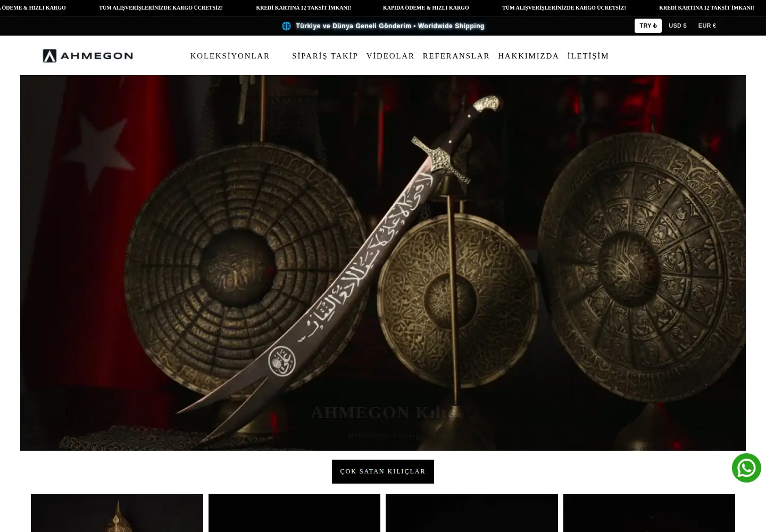Click the Ahmegon logo
Viewport: 766px width, 532px height.
88,56
